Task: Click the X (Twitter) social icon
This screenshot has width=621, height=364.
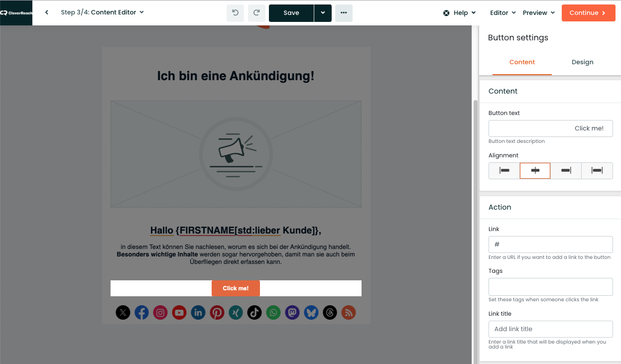Action: click(123, 313)
